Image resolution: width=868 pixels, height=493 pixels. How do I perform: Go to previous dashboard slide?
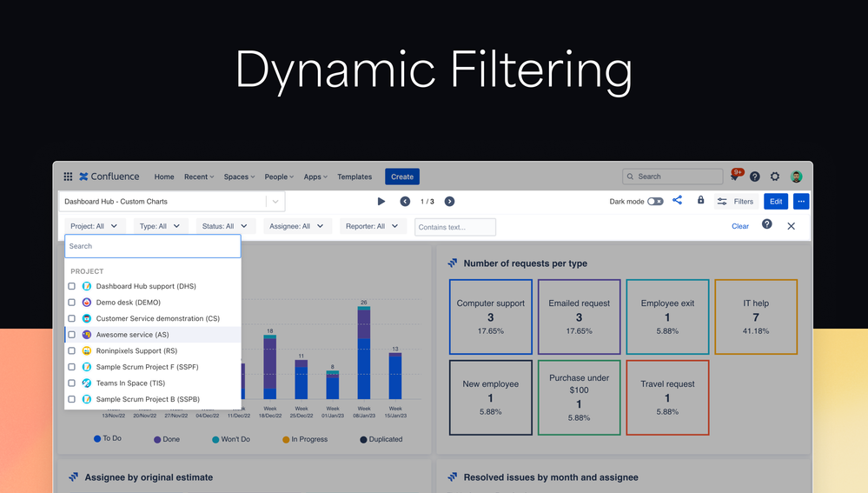click(405, 202)
